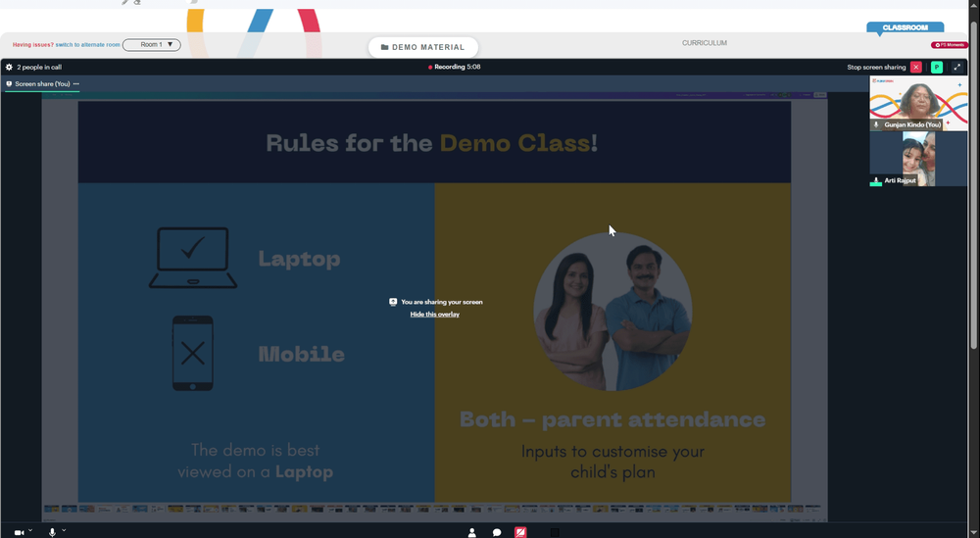The height and width of the screenshot is (538, 980).
Task: Open the participants list icon
Action: [472, 532]
